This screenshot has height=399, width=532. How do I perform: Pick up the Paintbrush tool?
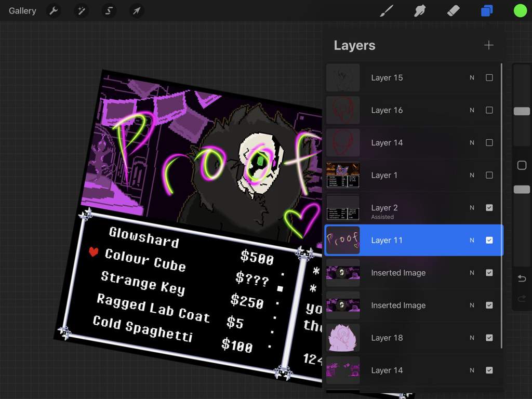pos(387,10)
